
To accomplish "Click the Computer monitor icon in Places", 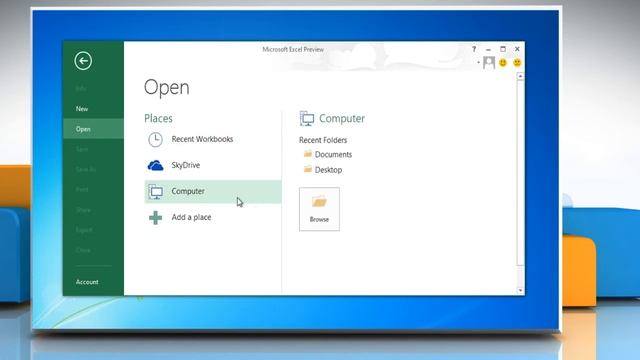I will pyautogui.click(x=155, y=191).
